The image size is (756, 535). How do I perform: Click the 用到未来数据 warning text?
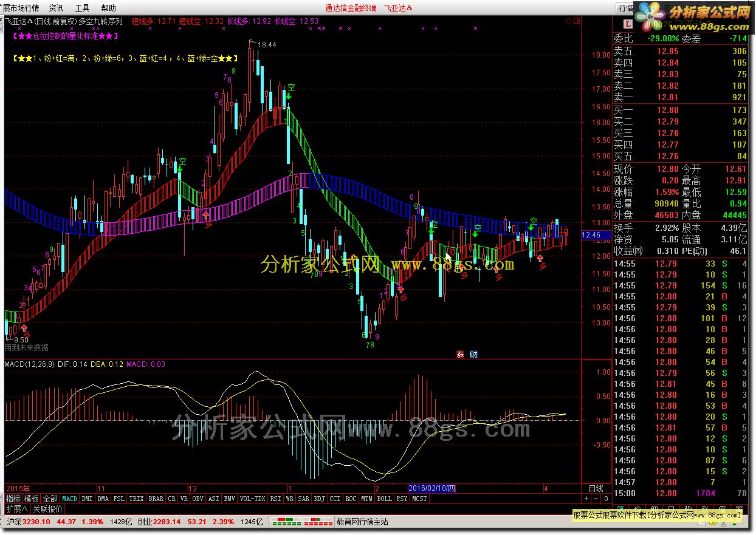click(27, 347)
